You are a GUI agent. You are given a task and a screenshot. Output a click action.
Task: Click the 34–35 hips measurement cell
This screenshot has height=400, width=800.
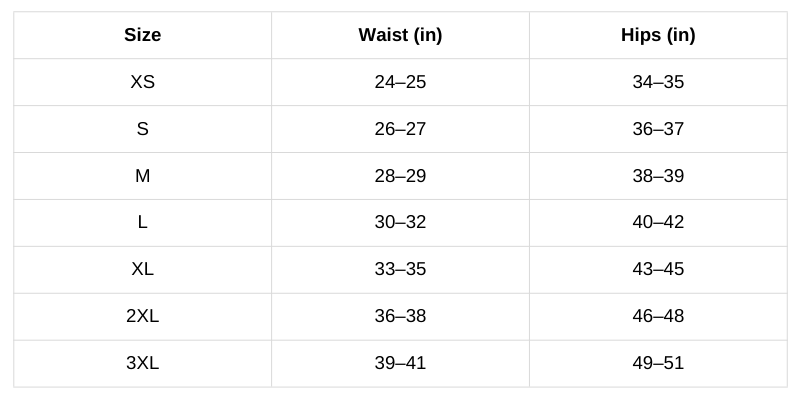(x=658, y=82)
